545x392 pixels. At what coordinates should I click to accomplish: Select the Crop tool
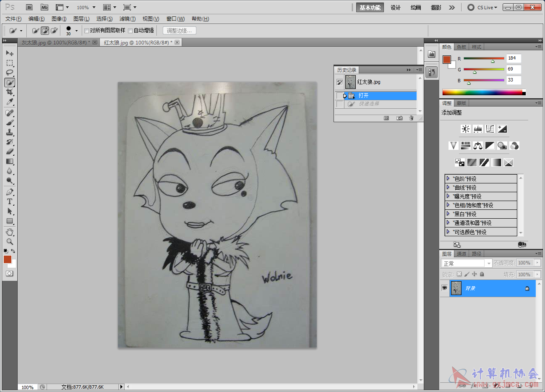[10, 92]
